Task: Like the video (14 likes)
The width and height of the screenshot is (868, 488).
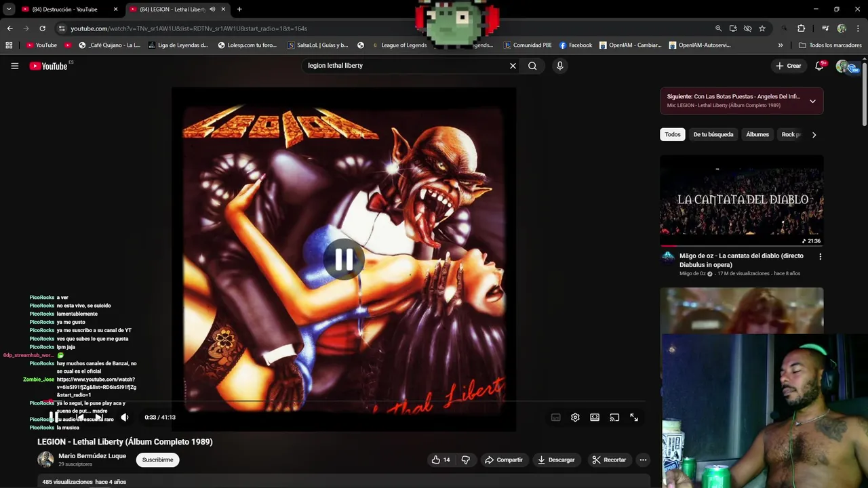Action: [441, 460]
